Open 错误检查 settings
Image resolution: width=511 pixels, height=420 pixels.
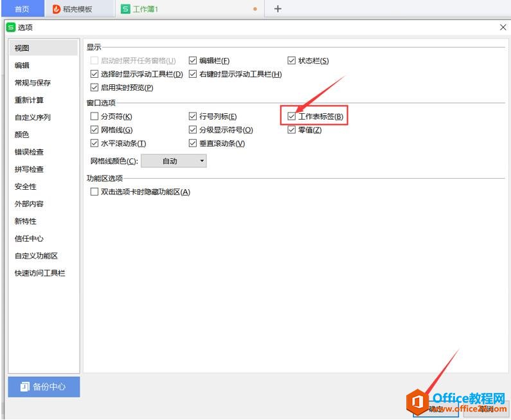tap(43, 152)
